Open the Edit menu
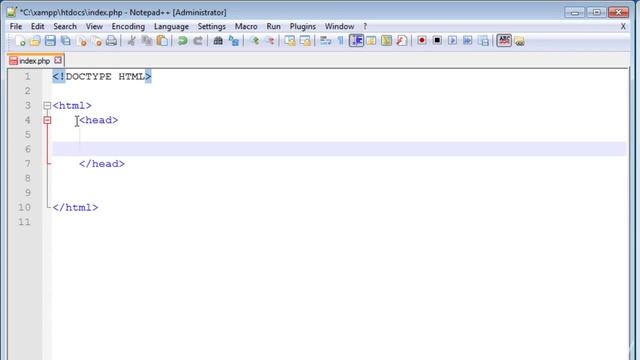 pyautogui.click(x=38, y=27)
